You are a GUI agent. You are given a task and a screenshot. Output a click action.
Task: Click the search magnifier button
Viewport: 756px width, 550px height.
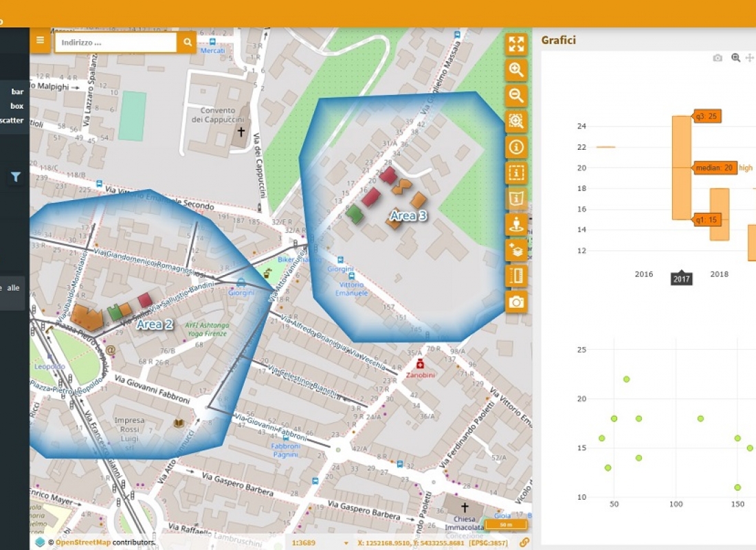point(187,43)
